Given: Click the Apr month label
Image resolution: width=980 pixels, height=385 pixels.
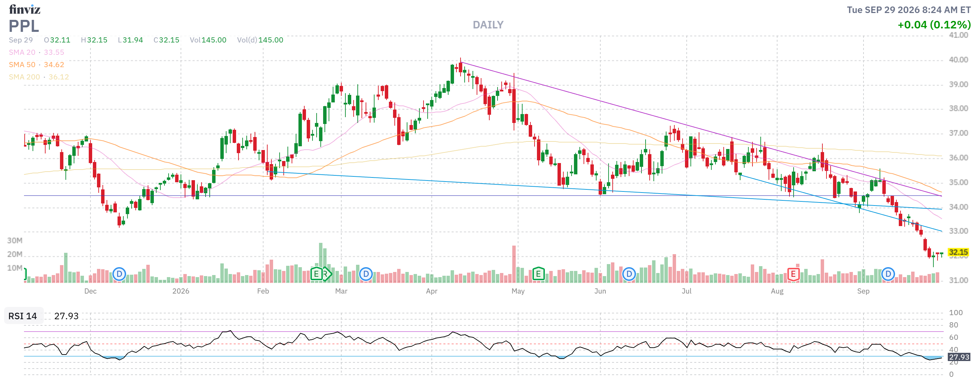Looking at the screenshot, I should (x=432, y=291).
